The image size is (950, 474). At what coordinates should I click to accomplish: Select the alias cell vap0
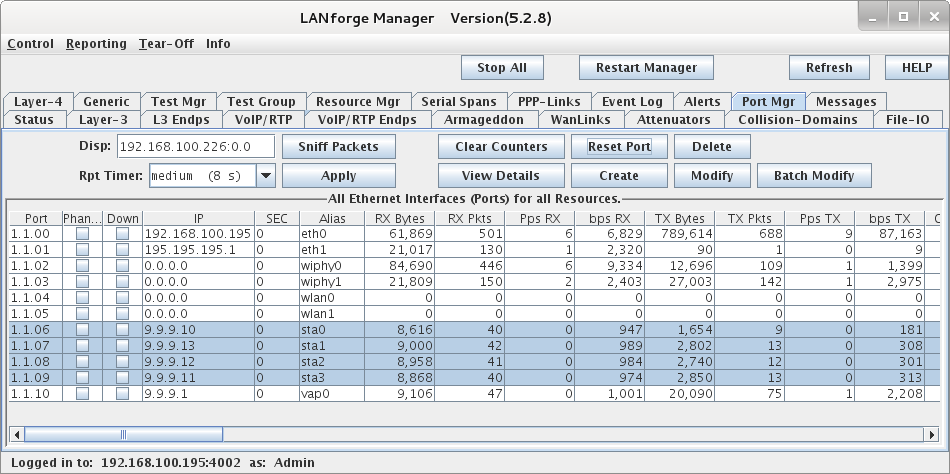pos(332,394)
